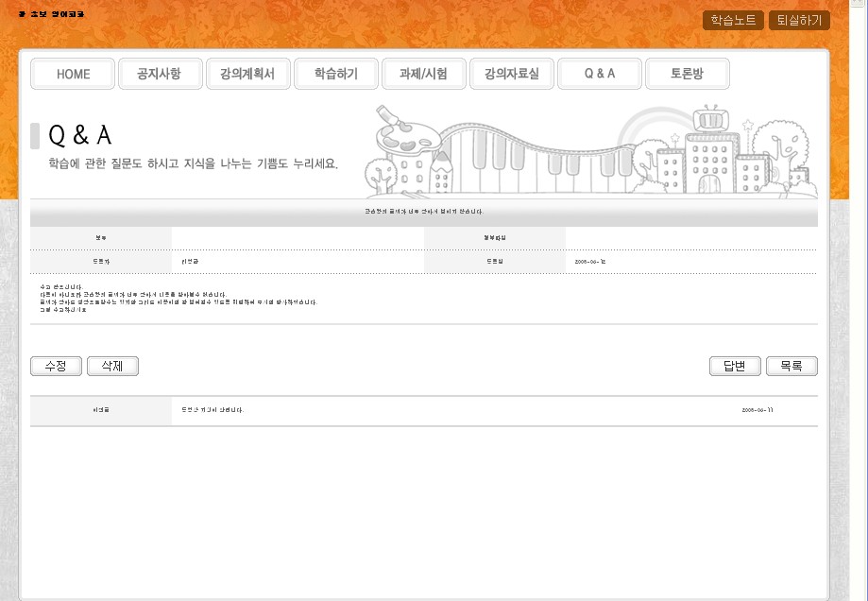868x601 pixels.
Task: Open the 강의계획서 syllabus tab
Action: 247,74
